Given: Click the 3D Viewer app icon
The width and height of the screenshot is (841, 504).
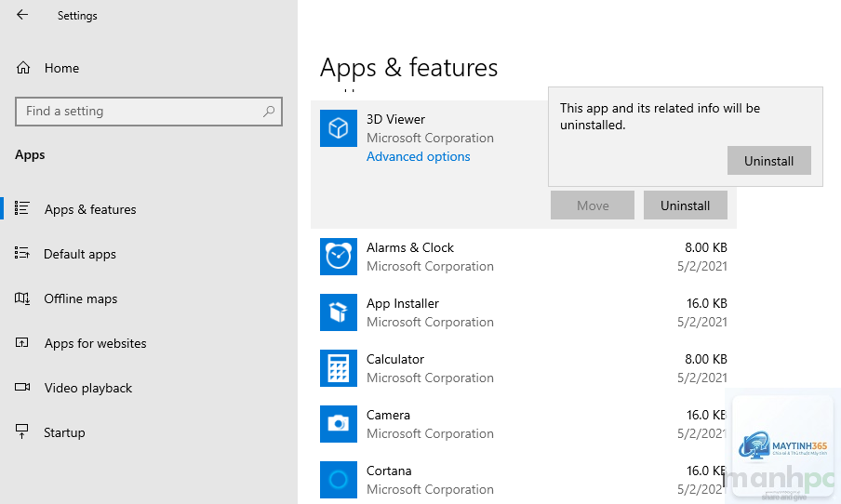Looking at the screenshot, I should point(339,128).
